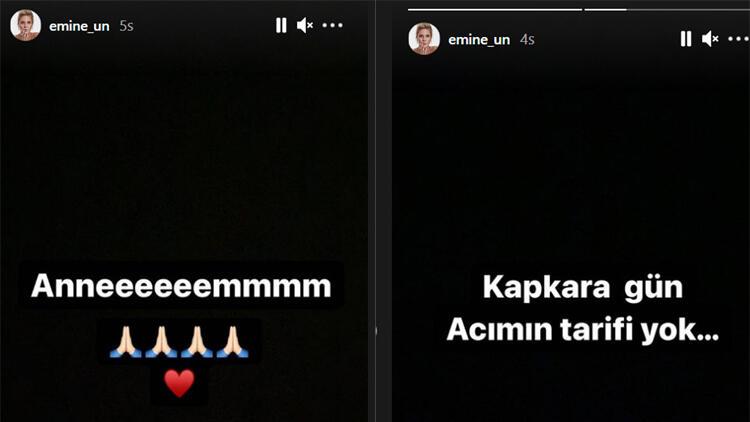Open profile avatar beside the 5s story

[x=25, y=25]
